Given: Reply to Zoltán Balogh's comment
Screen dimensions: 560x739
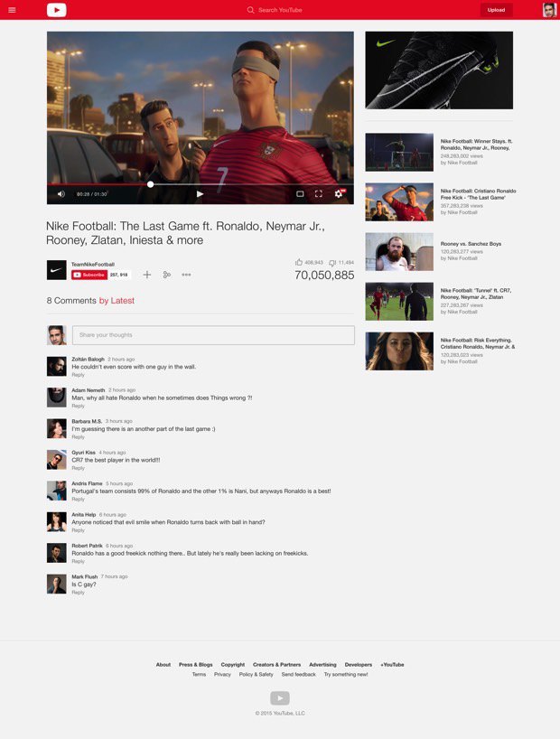Looking at the screenshot, I should 79,375.
